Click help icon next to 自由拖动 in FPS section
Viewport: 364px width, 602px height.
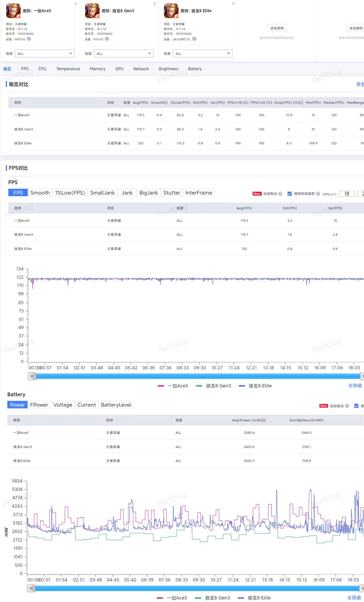pos(280,194)
